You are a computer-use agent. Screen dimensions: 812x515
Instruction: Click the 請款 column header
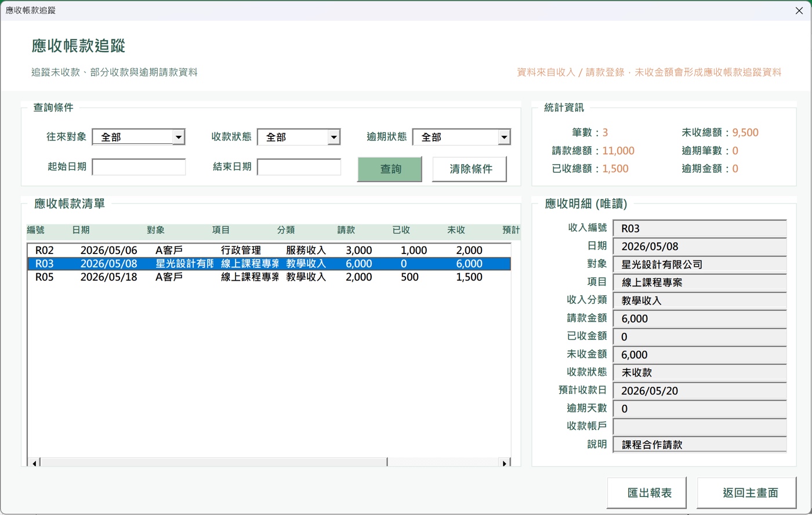click(x=346, y=230)
